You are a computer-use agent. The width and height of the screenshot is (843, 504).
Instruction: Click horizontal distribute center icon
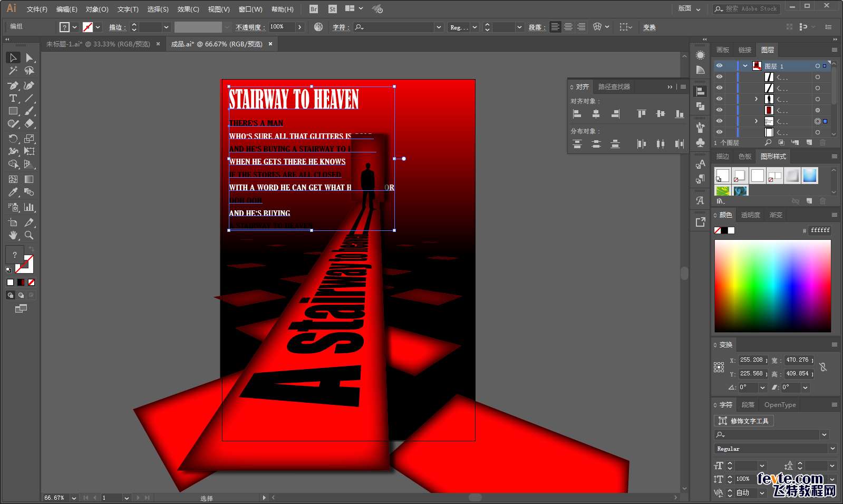coord(661,144)
